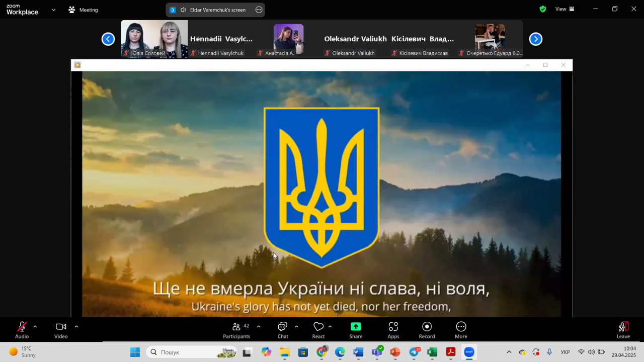Image resolution: width=644 pixels, height=362 pixels.
Task: Open screen share options ellipsis
Action: coord(259,10)
